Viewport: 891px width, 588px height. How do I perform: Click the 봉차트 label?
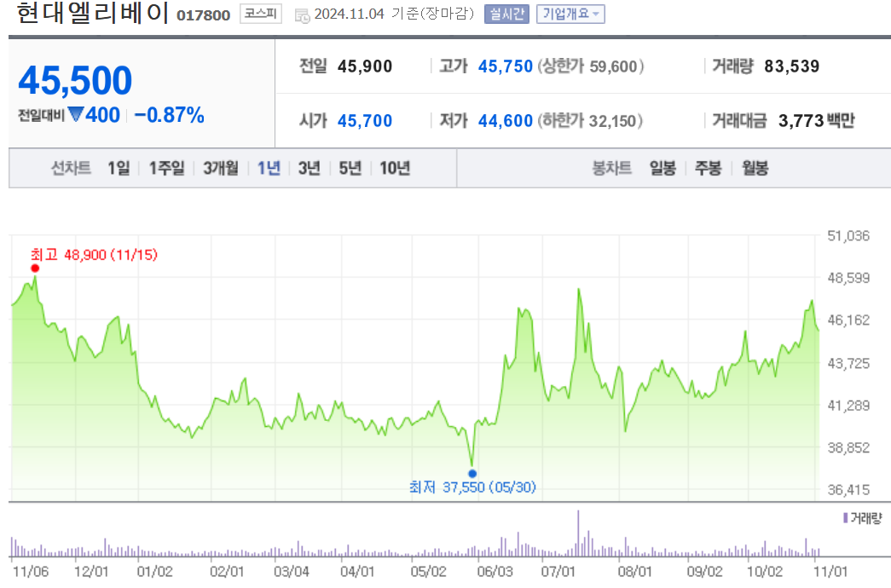(x=612, y=168)
